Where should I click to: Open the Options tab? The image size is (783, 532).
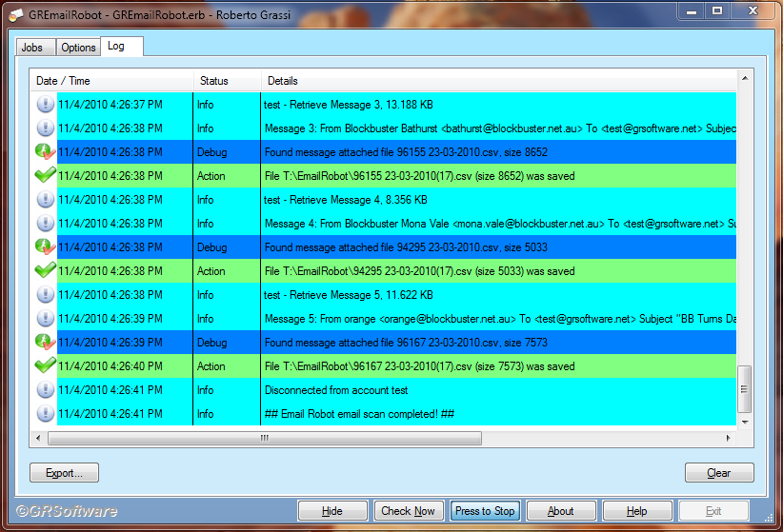[78, 48]
